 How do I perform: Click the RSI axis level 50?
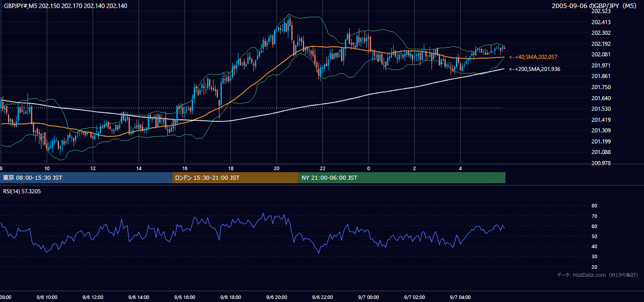click(594, 236)
